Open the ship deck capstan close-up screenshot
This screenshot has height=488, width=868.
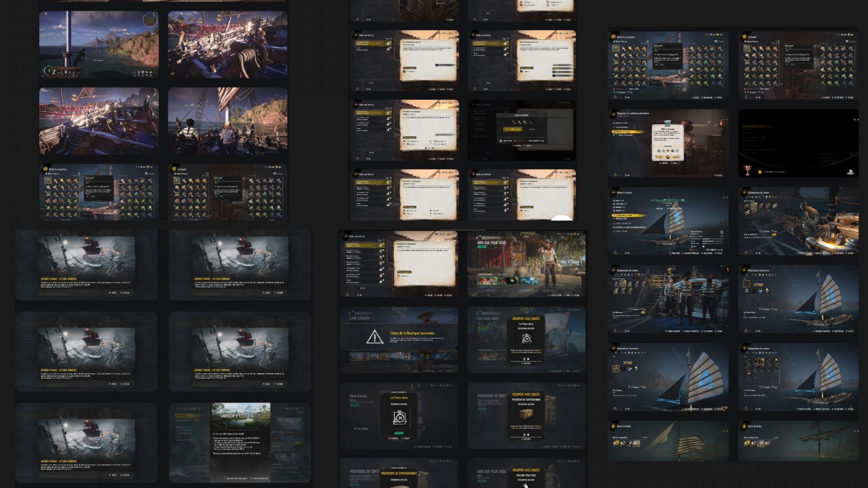pos(227,45)
